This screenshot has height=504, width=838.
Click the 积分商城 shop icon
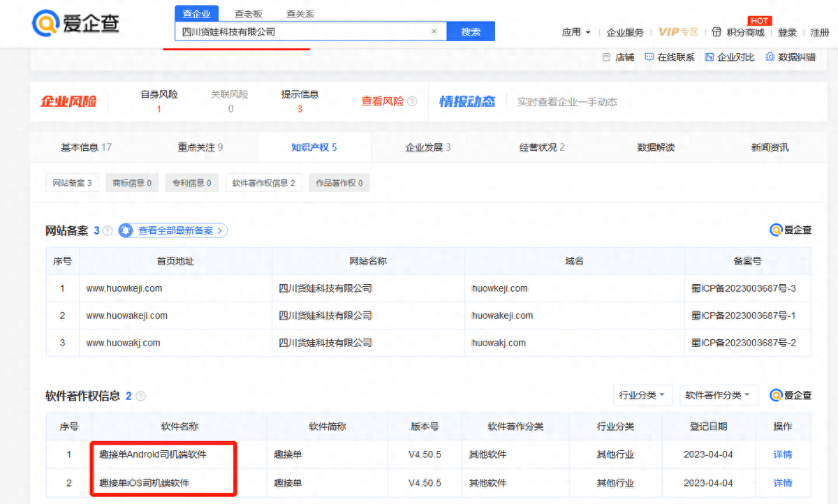(x=716, y=32)
